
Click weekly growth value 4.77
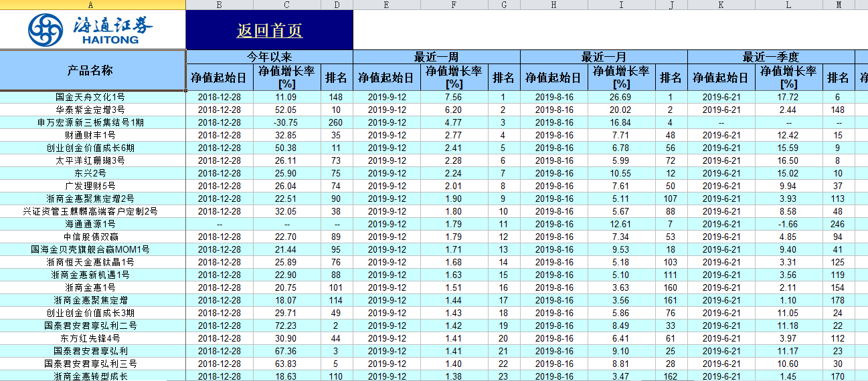[x=454, y=122]
